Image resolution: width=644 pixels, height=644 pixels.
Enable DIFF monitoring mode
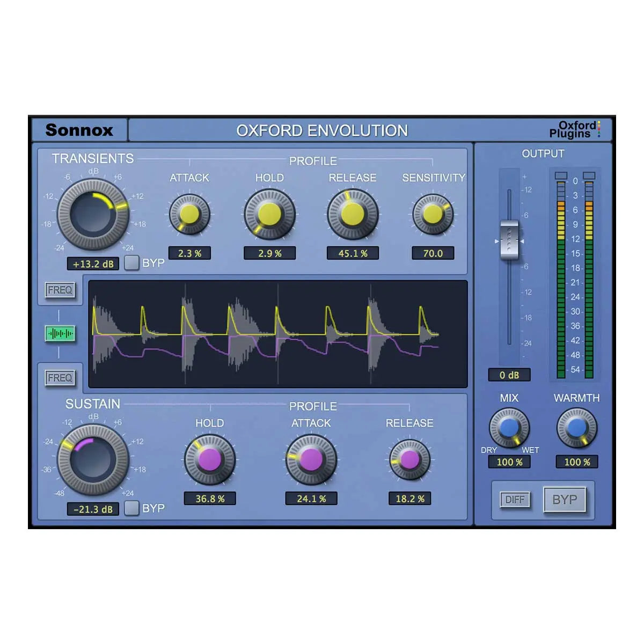point(515,500)
